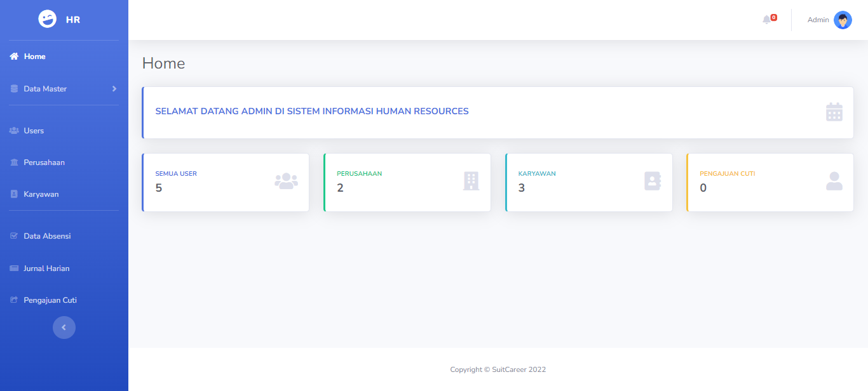Click the calendar icon in welcome banner
868x391 pixels.
(x=834, y=112)
